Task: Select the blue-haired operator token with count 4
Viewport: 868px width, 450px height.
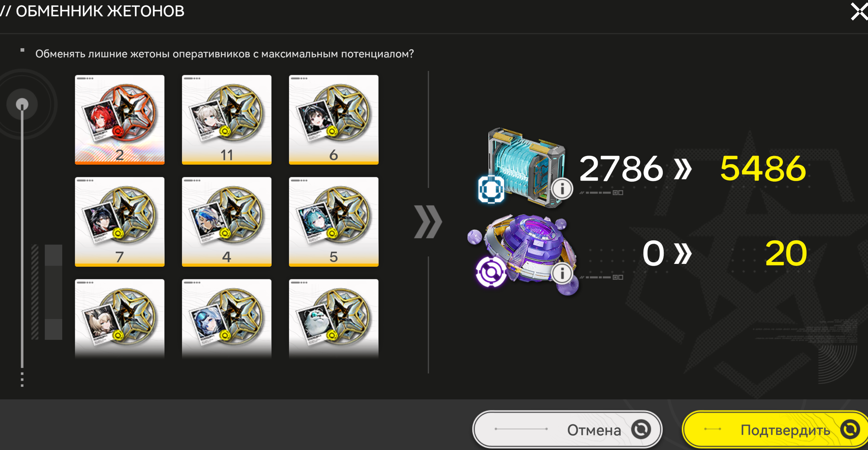Action: pyautogui.click(x=227, y=222)
